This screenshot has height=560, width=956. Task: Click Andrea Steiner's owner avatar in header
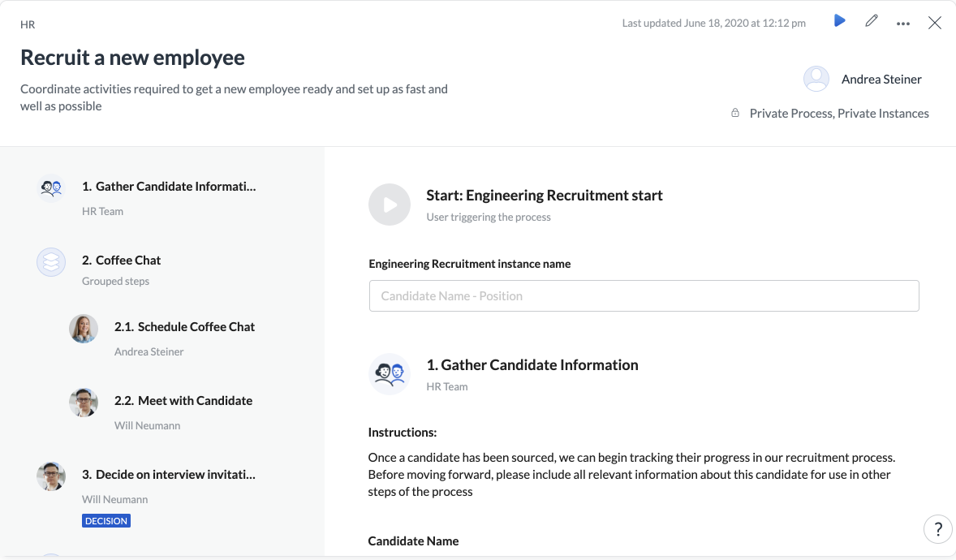coord(816,79)
